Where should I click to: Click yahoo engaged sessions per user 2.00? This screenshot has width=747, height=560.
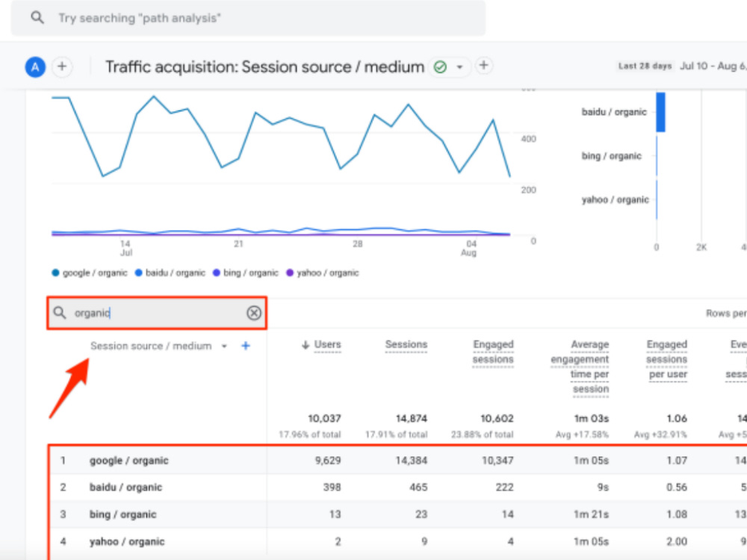point(677,541)
